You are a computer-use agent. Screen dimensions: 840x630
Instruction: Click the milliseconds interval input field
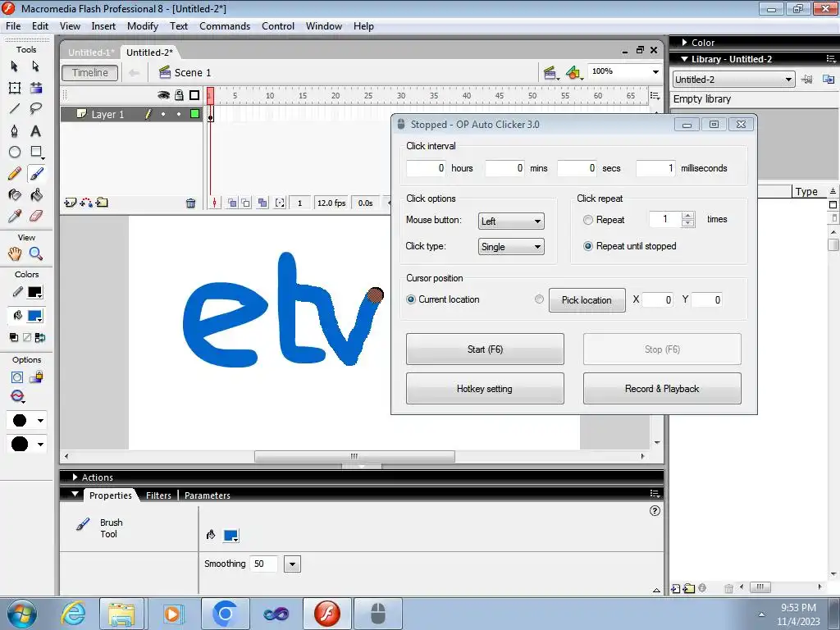coord(656,168)
